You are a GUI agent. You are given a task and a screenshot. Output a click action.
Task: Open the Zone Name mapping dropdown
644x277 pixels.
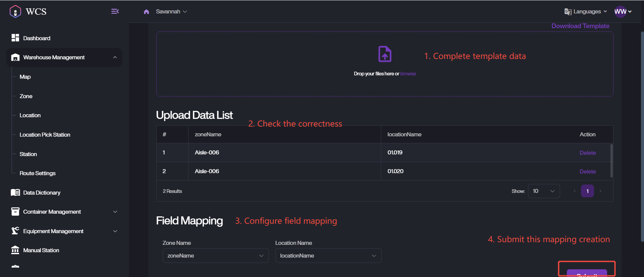tap(215, 256)
